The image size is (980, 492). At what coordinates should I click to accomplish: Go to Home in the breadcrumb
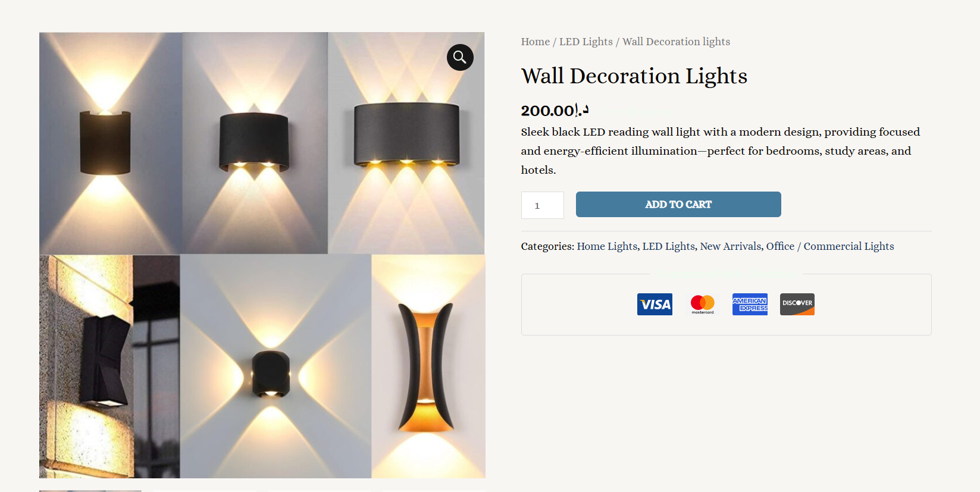pos(535,42)
